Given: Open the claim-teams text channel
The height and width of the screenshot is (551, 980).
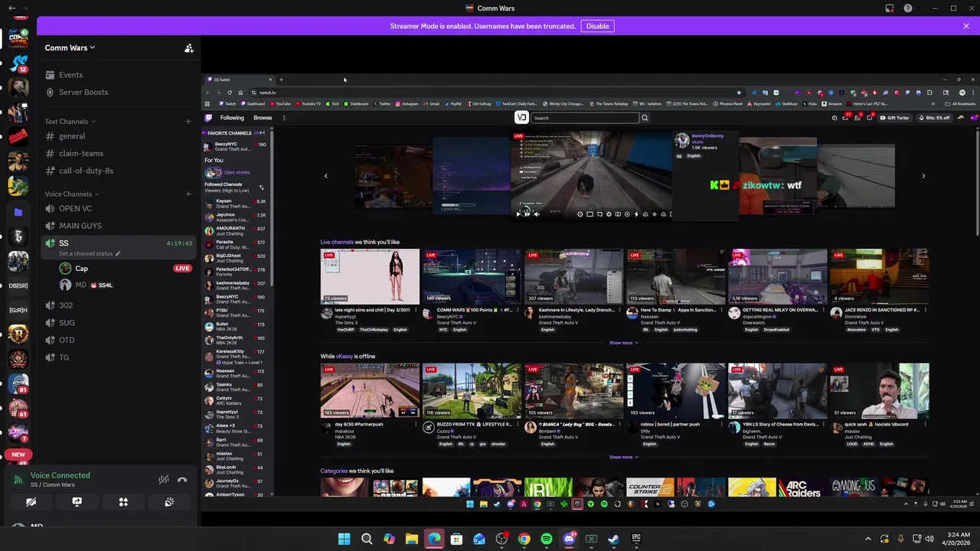Looking at the screenshot, I should click(x=80, y=153).
